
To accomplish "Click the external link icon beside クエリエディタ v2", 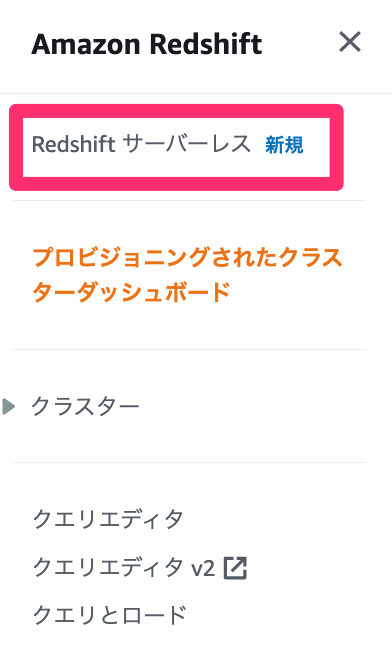I will click(236, 568).
